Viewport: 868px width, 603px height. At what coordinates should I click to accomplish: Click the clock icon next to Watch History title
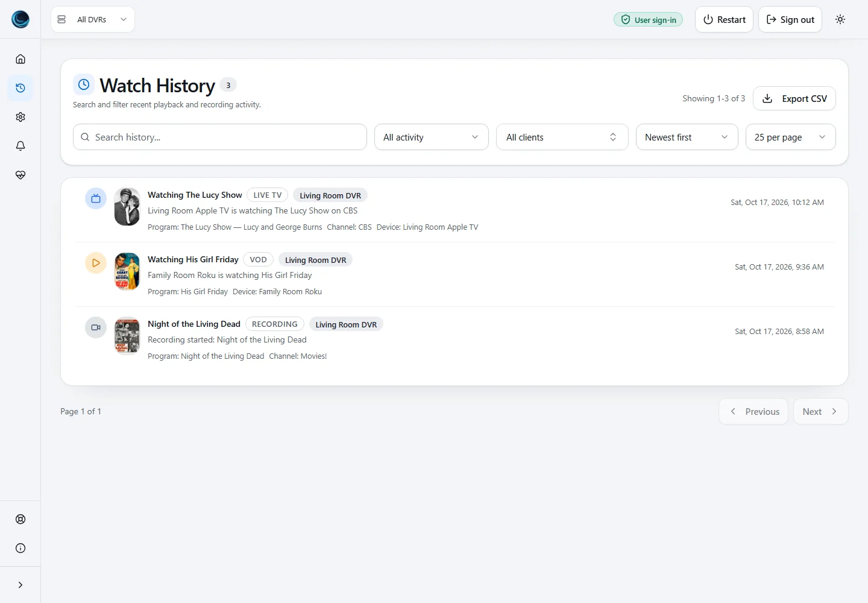pyautogui.click(x=84, y=85)
